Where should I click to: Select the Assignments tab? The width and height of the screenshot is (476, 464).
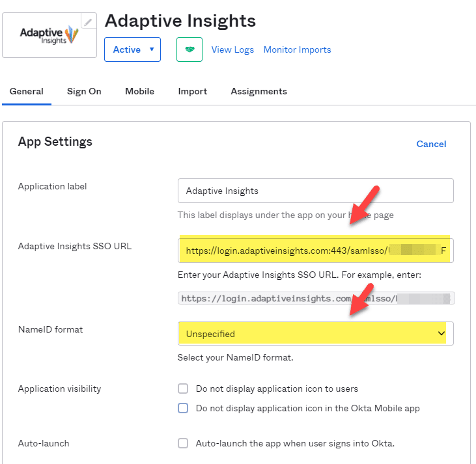click(x=259, y=92)
